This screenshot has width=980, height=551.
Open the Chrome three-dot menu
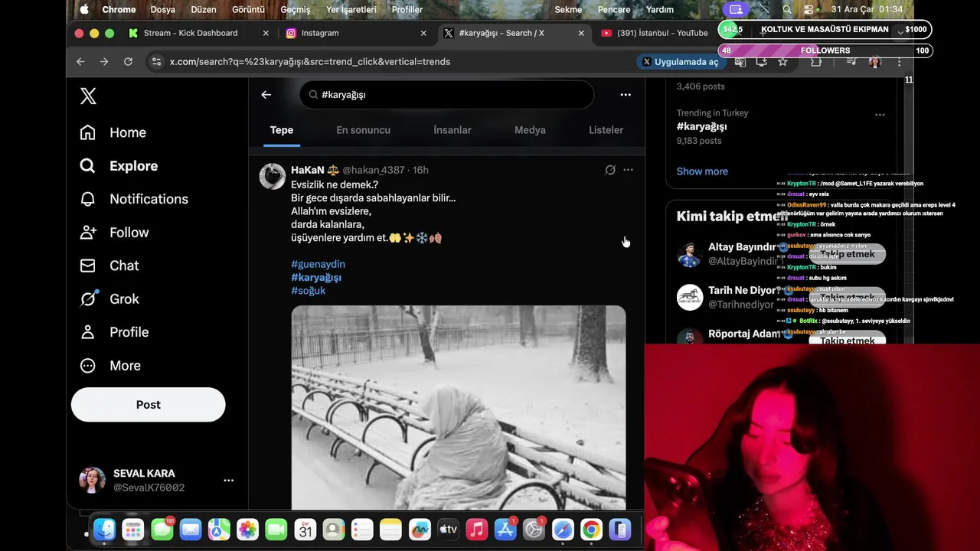coord(900,62)
